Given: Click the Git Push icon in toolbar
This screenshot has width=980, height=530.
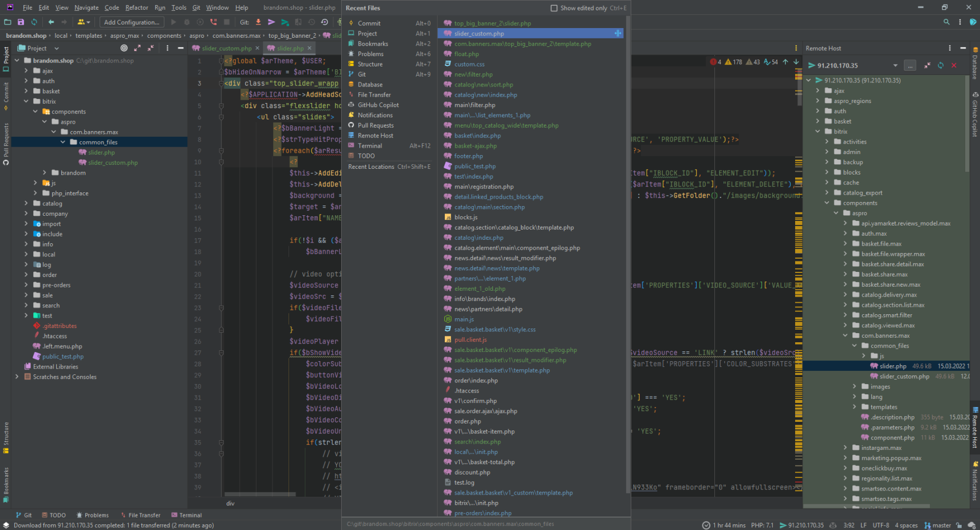Looking at the screenshot, I should [285, 22].
